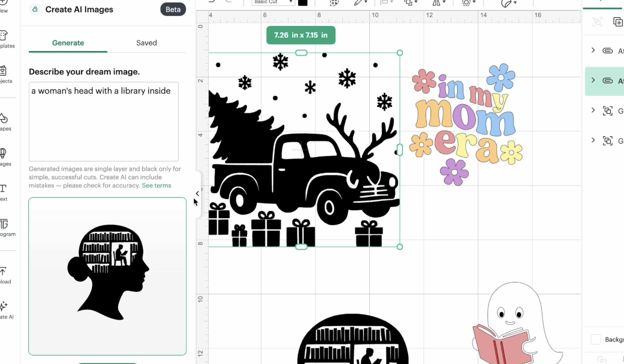Screen dimensions: 624x364
Task: Expand the highlighted Attach layer group
Action: (593, 80)
